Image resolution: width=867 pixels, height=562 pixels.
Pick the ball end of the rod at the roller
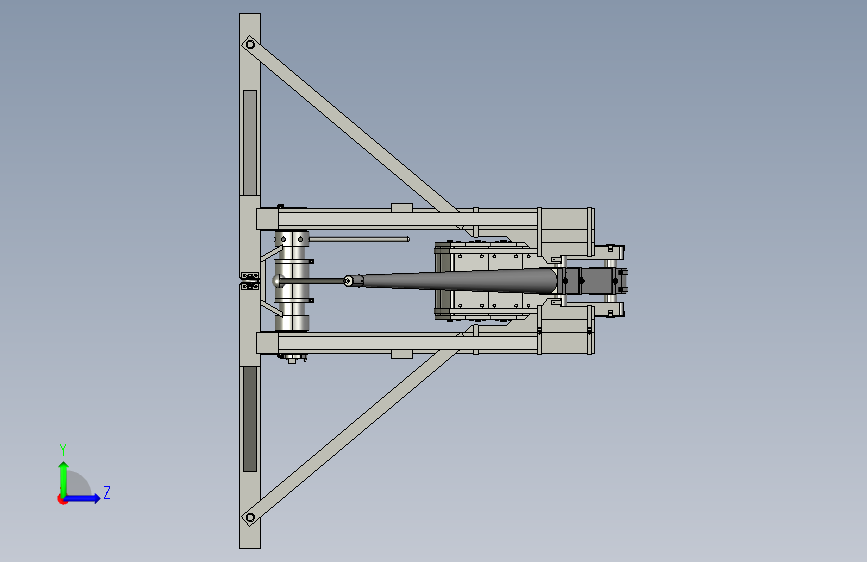[278, 281]
